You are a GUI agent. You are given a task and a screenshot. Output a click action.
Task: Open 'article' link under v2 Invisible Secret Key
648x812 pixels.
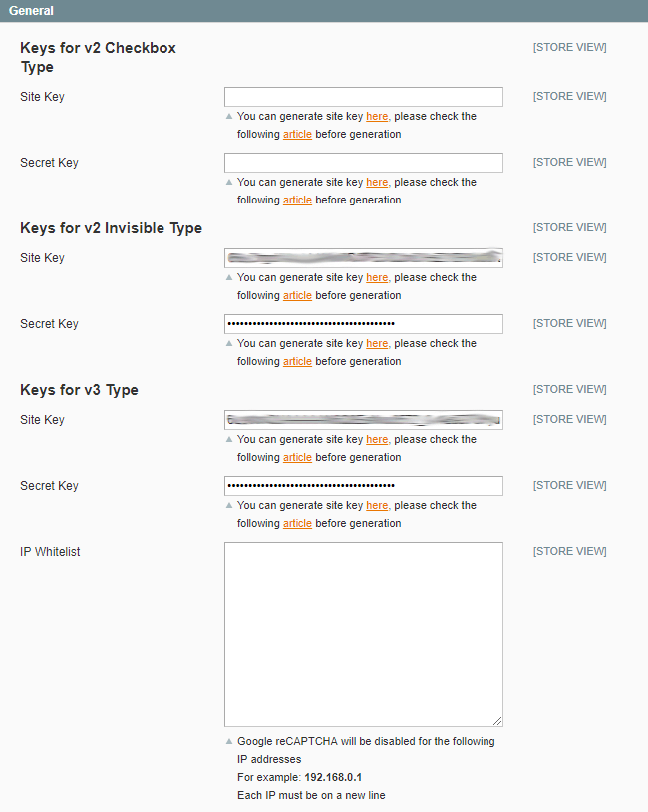click(x=297, y=362)
